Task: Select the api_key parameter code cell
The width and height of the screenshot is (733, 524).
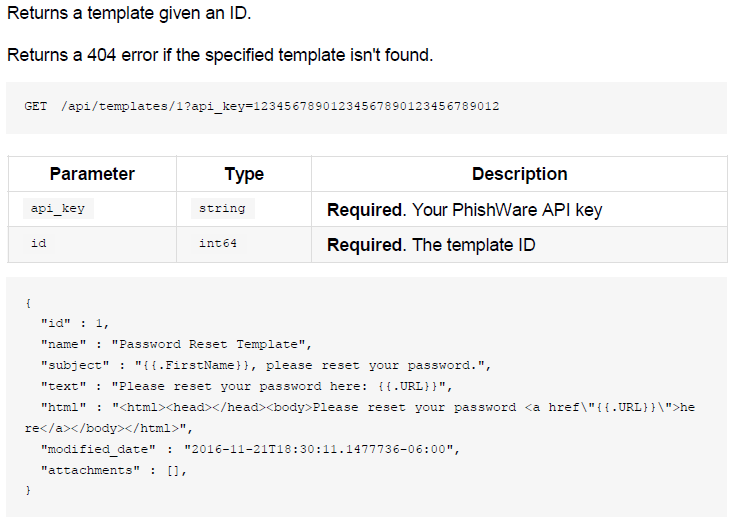Action: click(58, 208)
